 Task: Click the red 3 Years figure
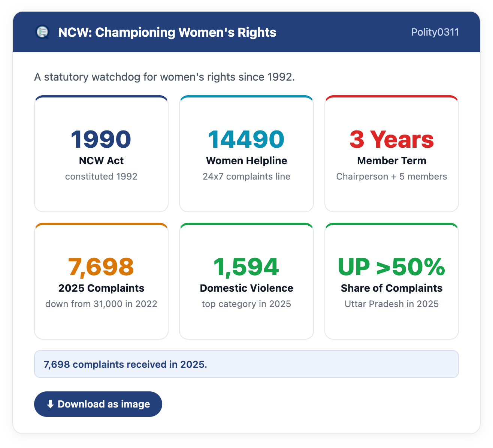point(391,139)
